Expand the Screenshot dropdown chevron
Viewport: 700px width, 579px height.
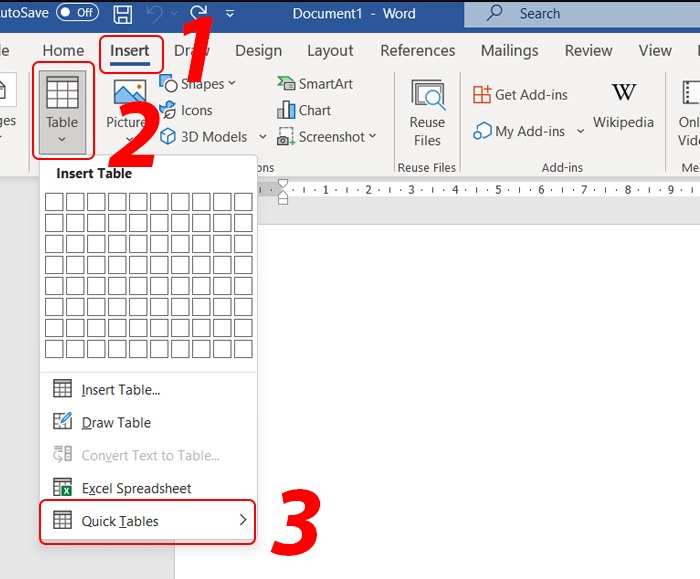point(373,136)
